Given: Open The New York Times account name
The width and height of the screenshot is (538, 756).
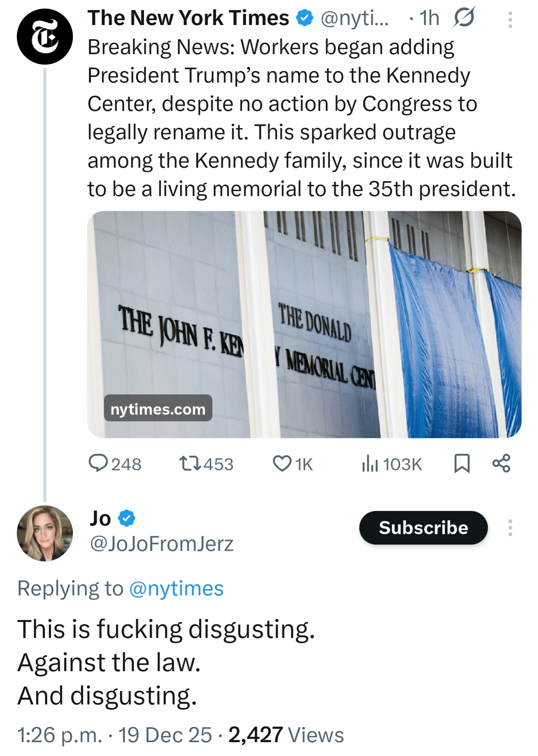Looking at the screenshot, I should tap(188, 18).
